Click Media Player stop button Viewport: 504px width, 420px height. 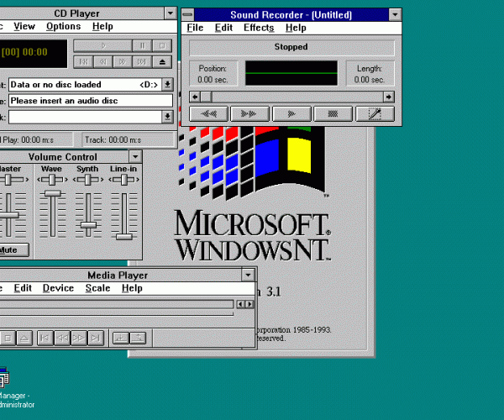[8, 338]
